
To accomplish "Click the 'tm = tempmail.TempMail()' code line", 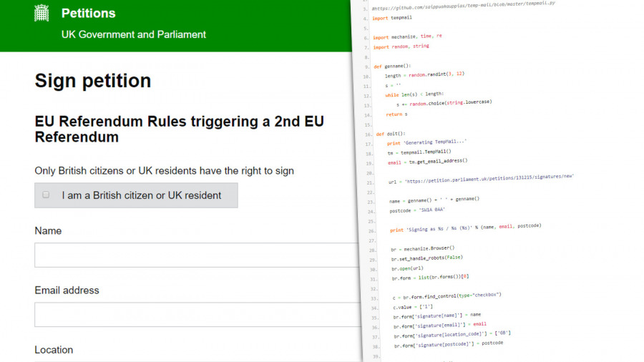I will [x=419, y=152].
